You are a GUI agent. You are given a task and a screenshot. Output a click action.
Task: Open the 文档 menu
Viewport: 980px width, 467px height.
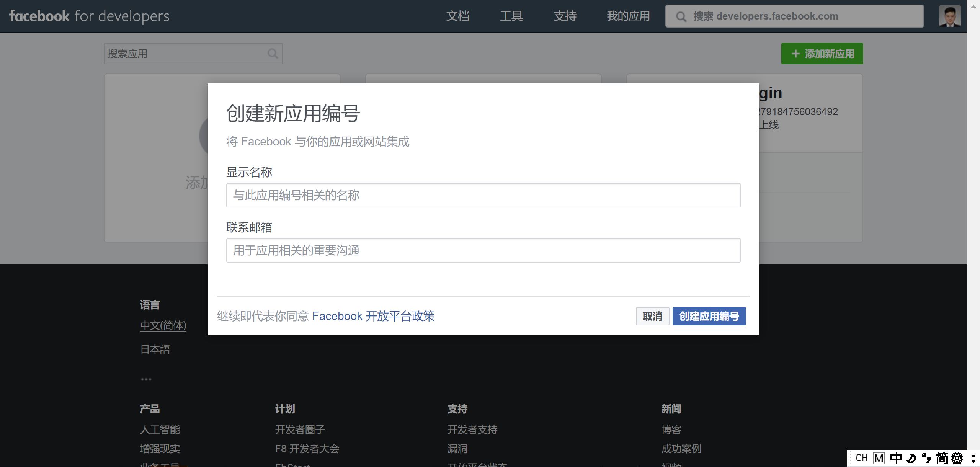458,16
